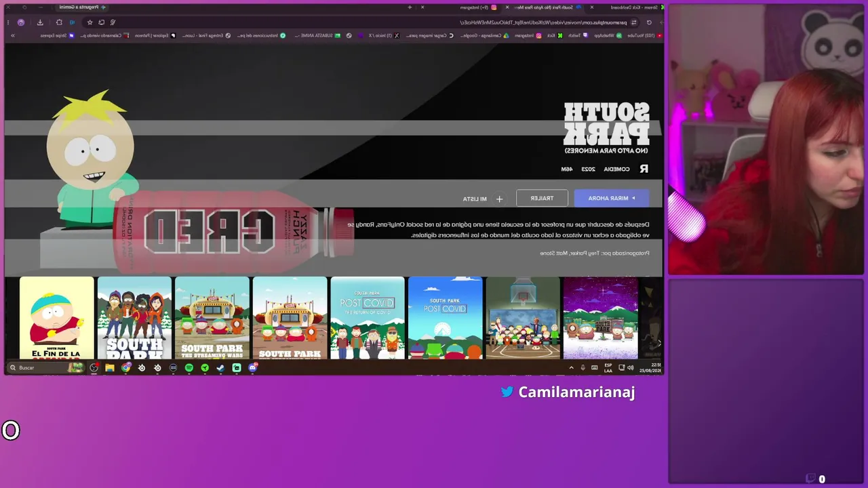The image size is (868, 488).
Task: Close the South Park browser tab
Action: point(507,7)
